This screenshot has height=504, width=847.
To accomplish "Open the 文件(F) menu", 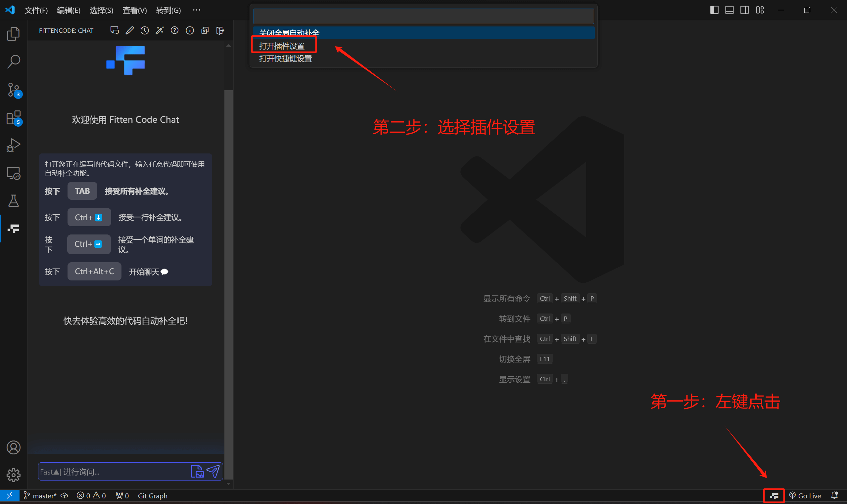I will (x=36, y=10).
